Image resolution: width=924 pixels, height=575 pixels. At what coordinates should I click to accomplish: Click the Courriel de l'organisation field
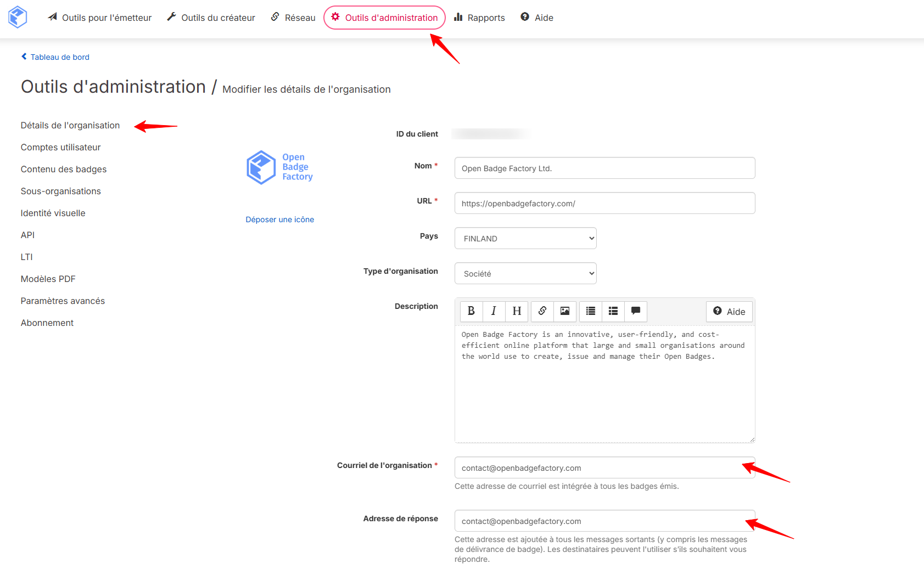(x=605, y=467)
